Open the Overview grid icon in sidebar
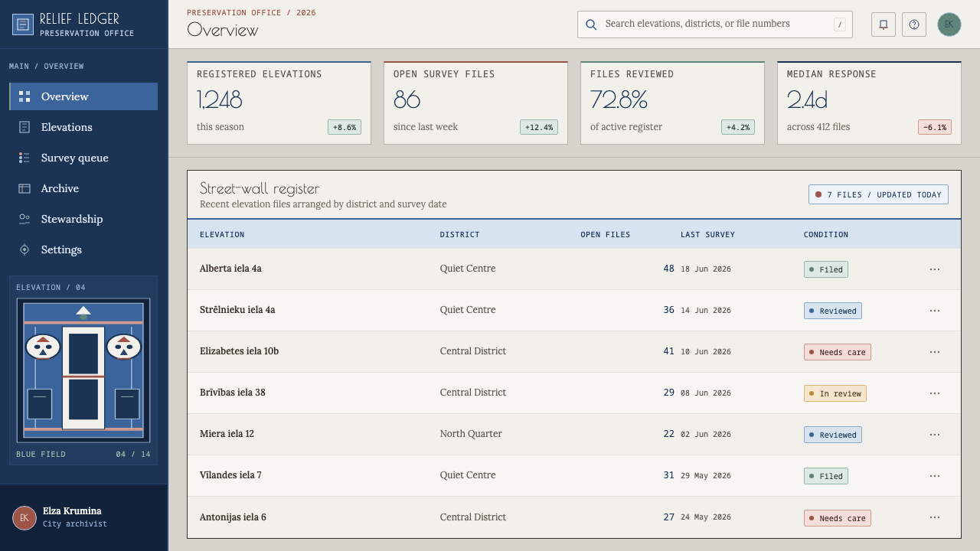 click(24, 96)
